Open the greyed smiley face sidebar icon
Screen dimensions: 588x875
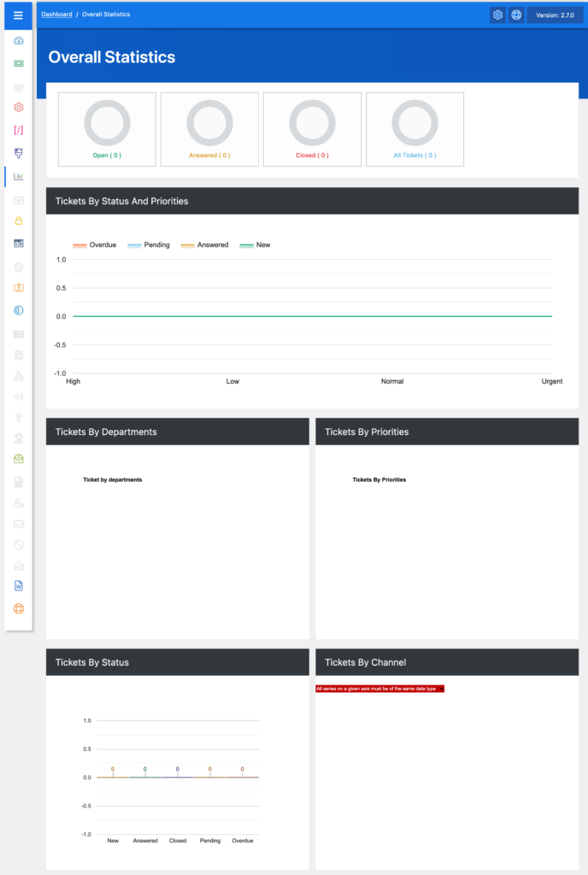pos(19,267)
